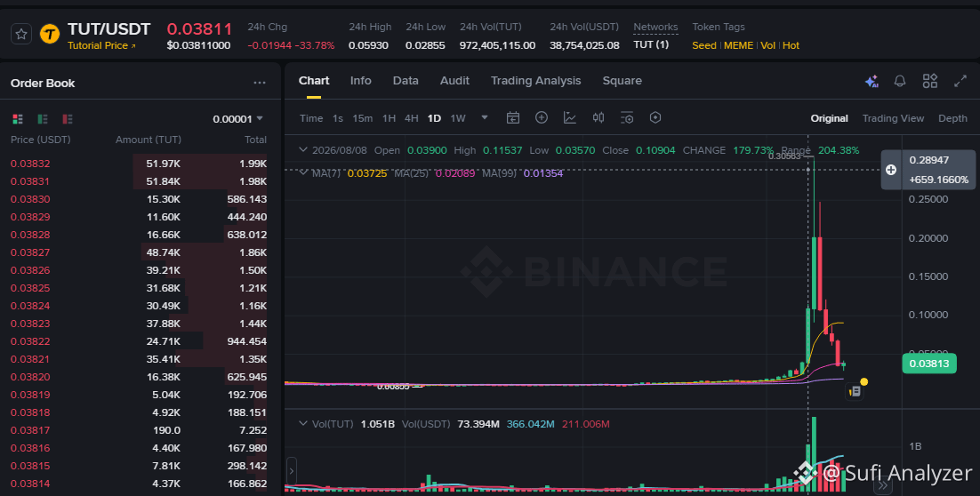Open the chart layout grid icon
Viewport: 980px width, 496px height.
[x=930, y=81]
